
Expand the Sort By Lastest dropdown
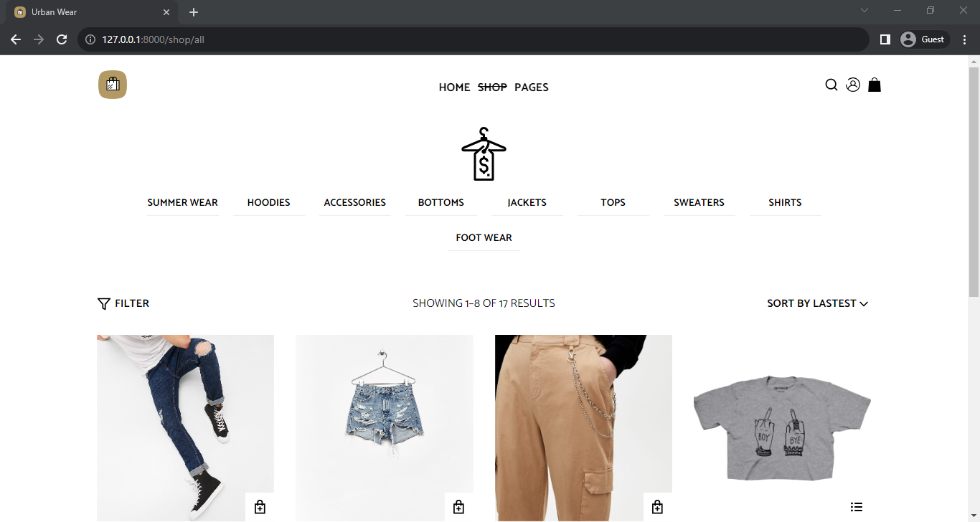click(x=818, y=303)
